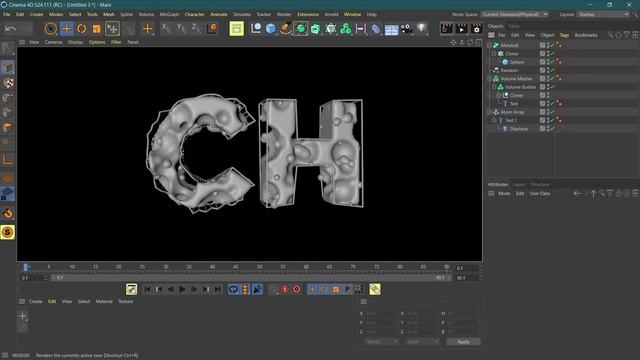640x360 pixels.
Task: Collapse the Volume Builder tree node
Action: pos(494,87)
